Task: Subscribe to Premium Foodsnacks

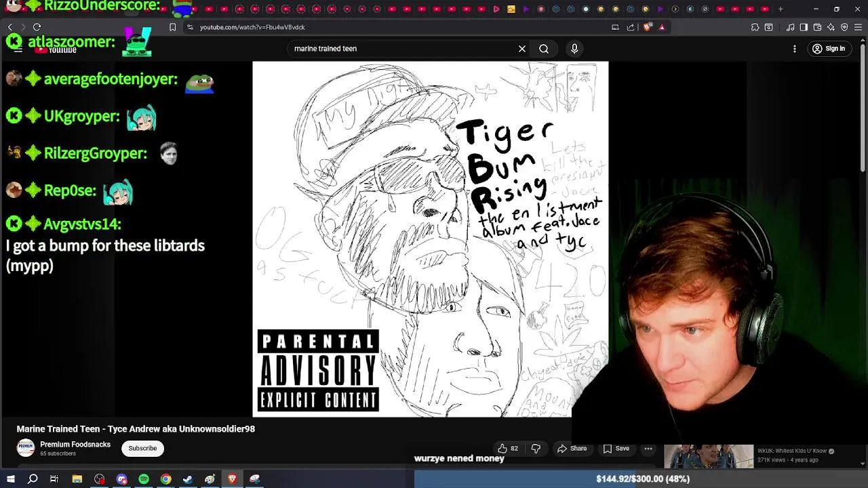Action: pos(142,448)
